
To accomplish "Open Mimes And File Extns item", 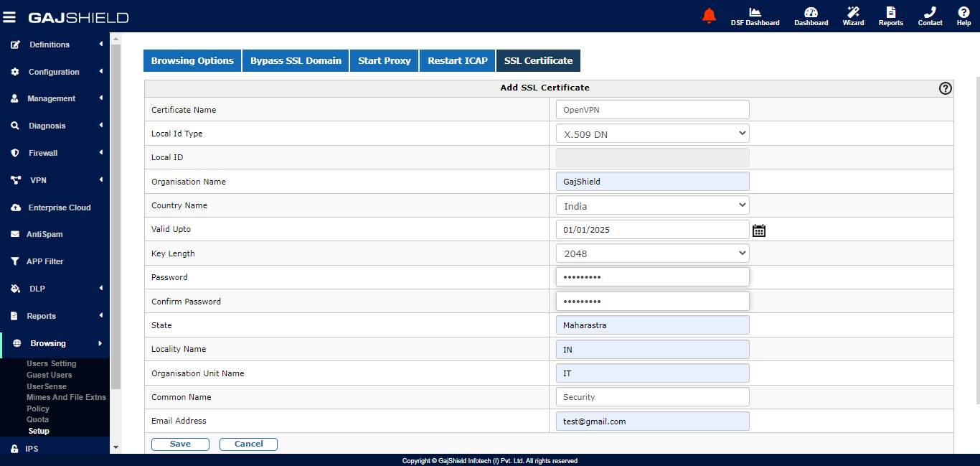I will [66, 397].
